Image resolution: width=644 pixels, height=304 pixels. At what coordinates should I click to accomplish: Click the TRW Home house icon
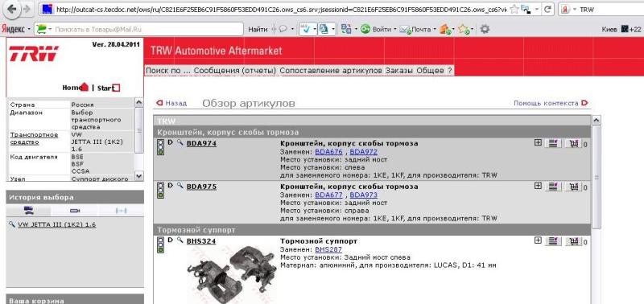[84, 87]
